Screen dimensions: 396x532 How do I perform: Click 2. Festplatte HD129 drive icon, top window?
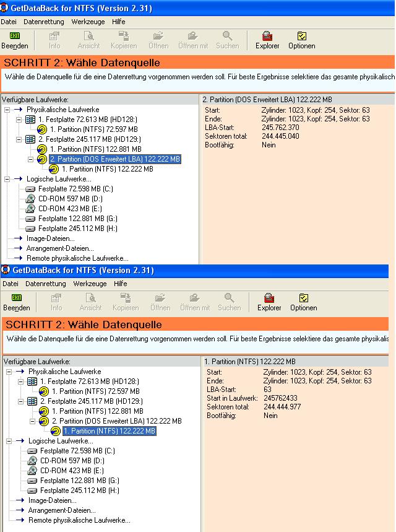click(30, 139)
